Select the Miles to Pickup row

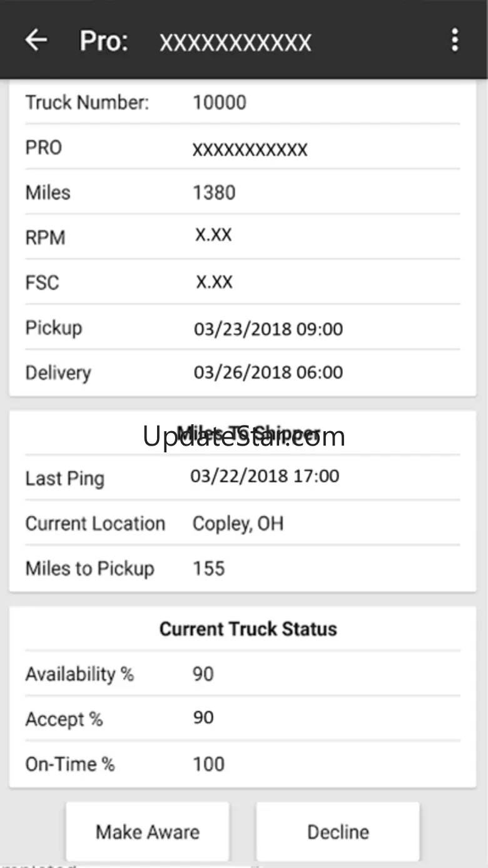pos(243,568)
